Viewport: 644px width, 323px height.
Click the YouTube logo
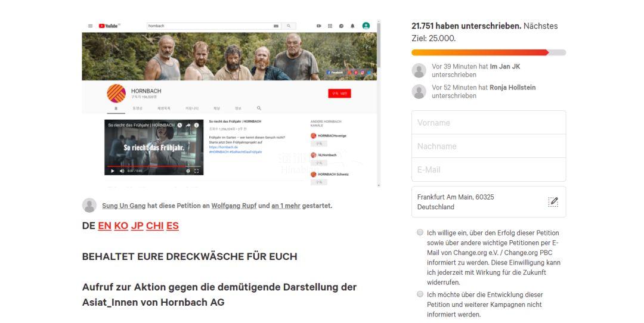(x=109, y=26)
